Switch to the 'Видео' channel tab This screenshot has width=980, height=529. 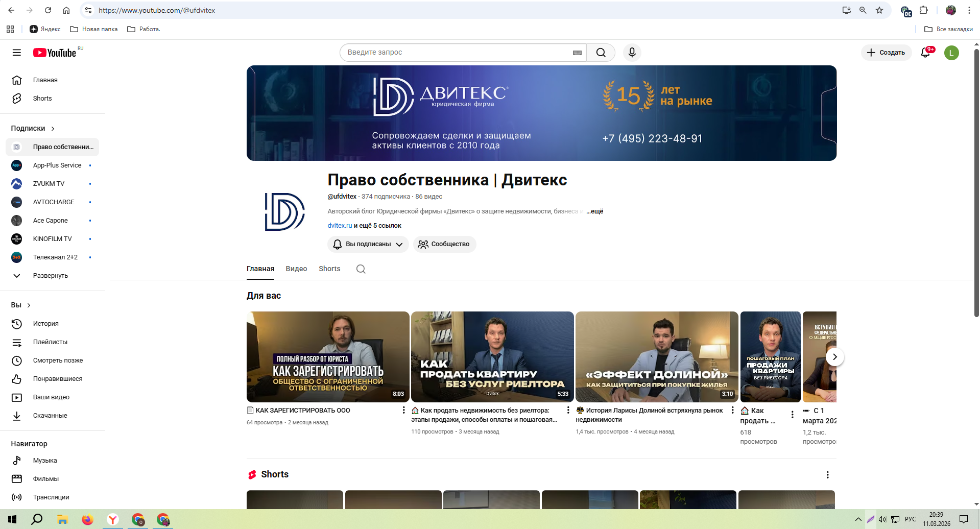pyautogui.click(x=296, y=269)
